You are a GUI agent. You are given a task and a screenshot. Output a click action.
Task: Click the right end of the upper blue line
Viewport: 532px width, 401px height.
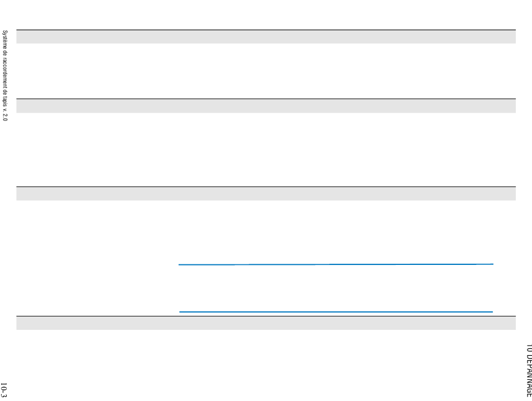click(x=492, y=264)
